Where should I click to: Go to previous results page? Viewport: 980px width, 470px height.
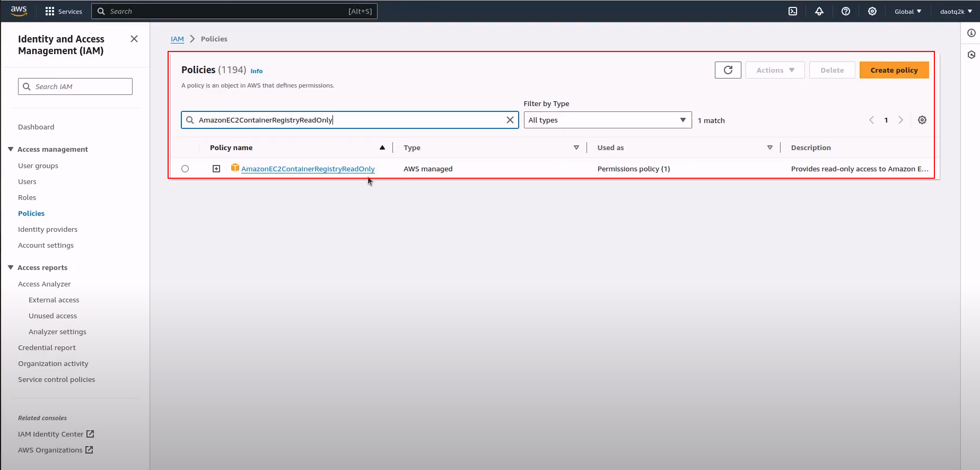click(x=871, y=120)
